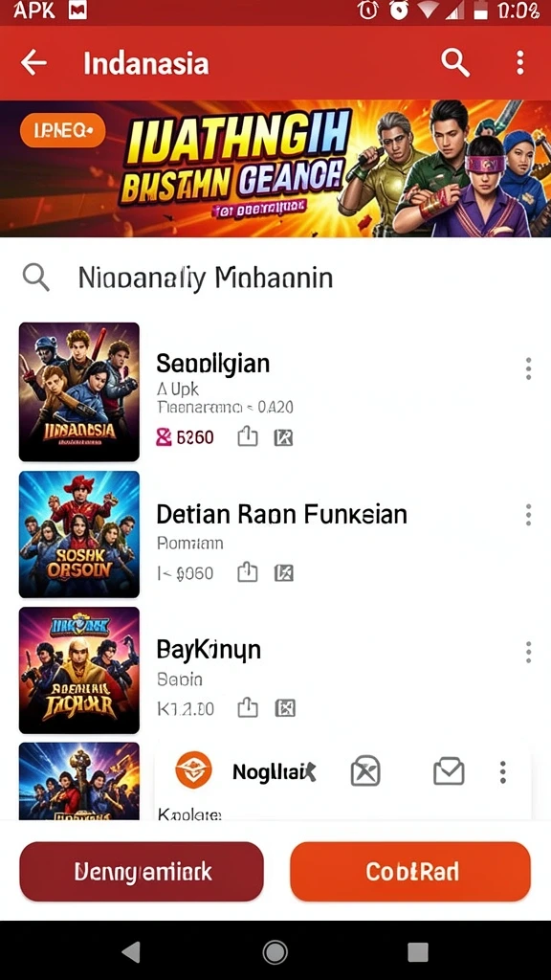
Task: Open search from the red toolbar
Action: tap(455, 62)
